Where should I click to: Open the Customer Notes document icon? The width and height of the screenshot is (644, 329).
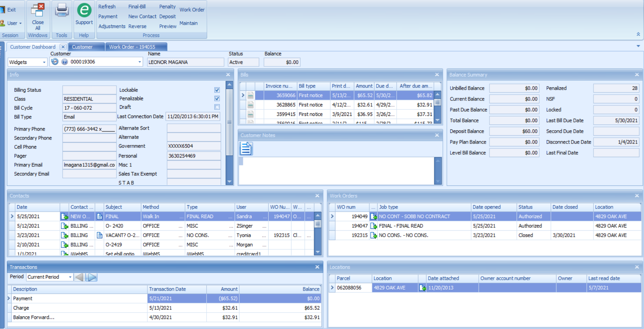(246, 149)
